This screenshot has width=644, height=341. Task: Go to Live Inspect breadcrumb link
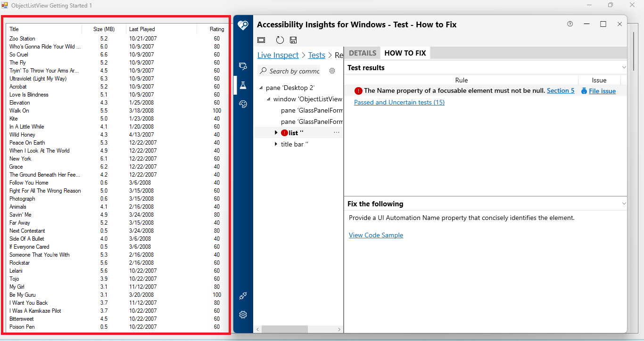pos(278,55)
